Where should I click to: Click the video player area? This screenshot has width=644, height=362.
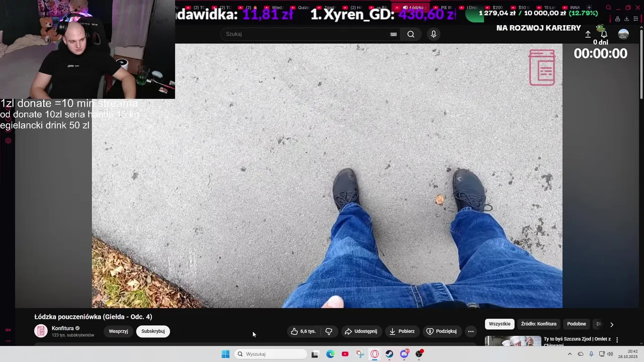[x=327, y=175]
